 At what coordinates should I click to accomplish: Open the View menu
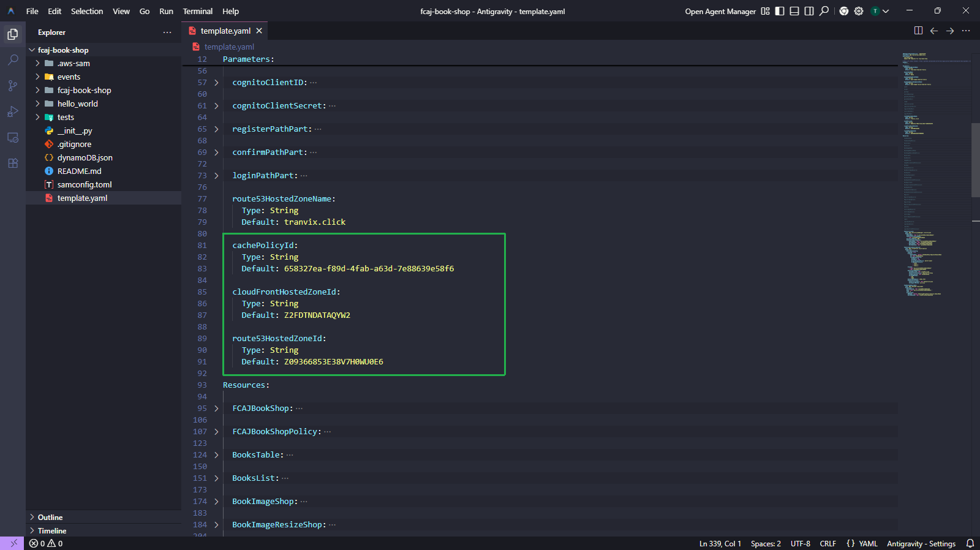(121, 11)
